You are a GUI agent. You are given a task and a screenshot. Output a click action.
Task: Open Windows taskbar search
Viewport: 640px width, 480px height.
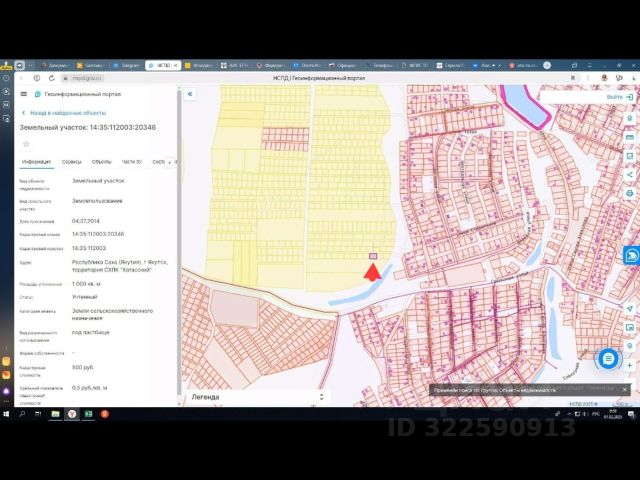(22, 414)
